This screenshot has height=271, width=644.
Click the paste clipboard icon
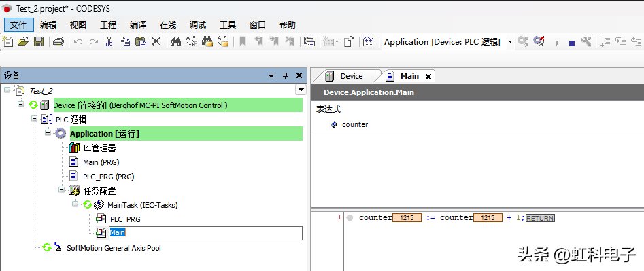pos(141,41)
